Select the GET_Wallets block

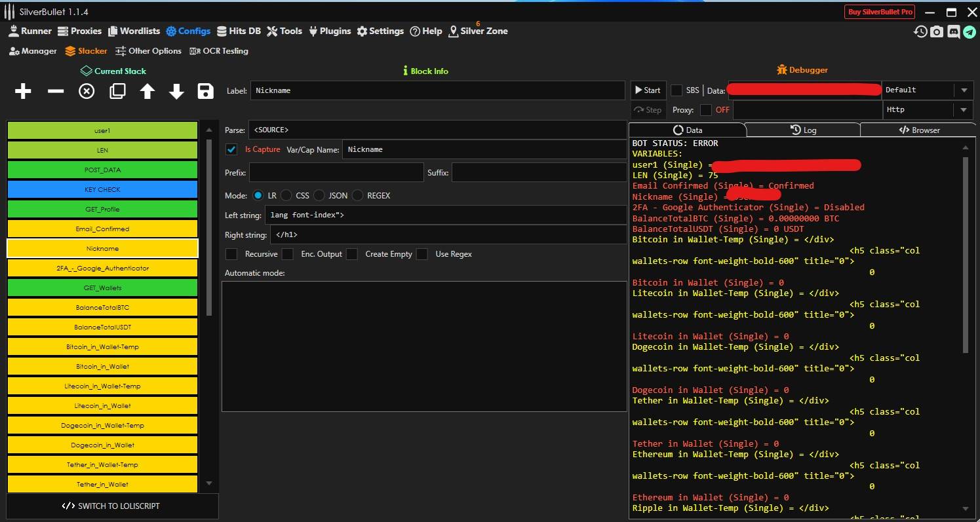[102, 288]
